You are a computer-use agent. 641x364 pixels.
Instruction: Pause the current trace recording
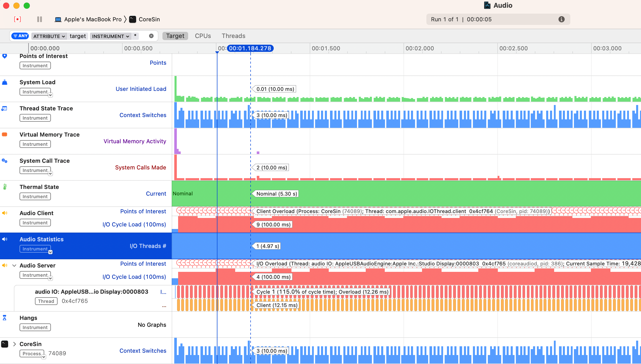pyautogui.click(x=40, y=19)
